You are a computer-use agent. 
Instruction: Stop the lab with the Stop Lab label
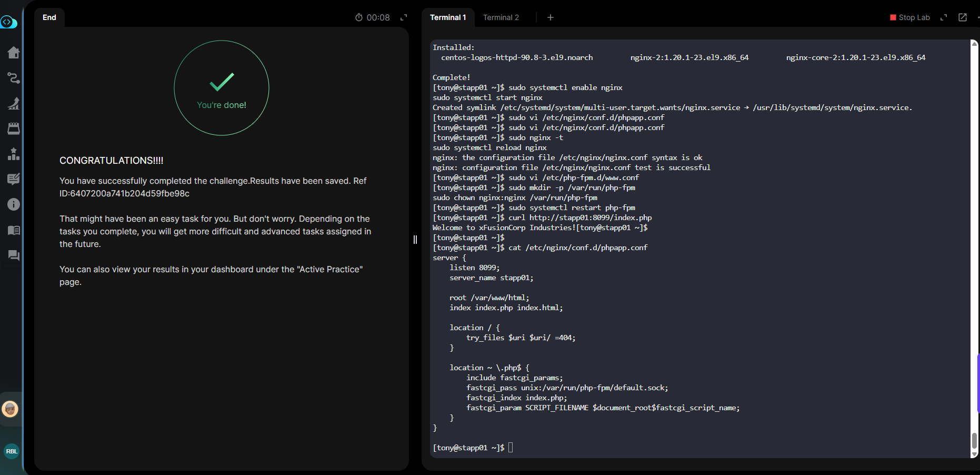pos(914,17)
